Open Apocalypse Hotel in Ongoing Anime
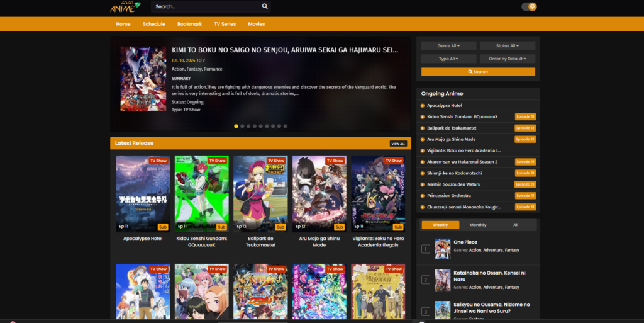Screen dimensions: 644x323 445,106
